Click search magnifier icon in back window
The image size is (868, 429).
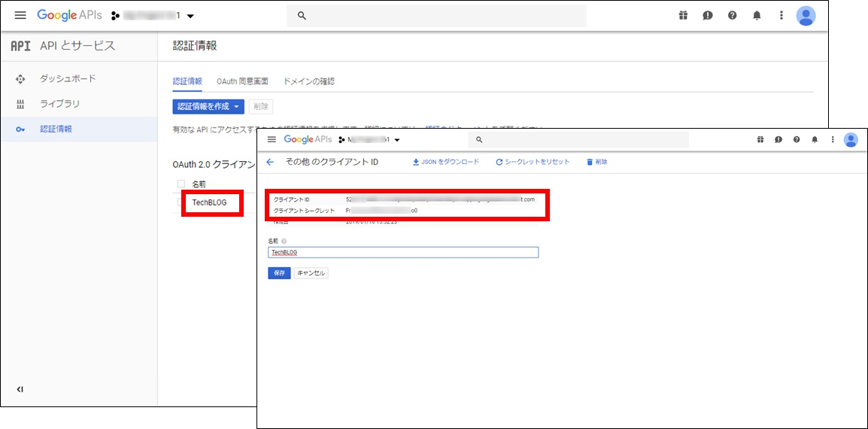[302, 16]
